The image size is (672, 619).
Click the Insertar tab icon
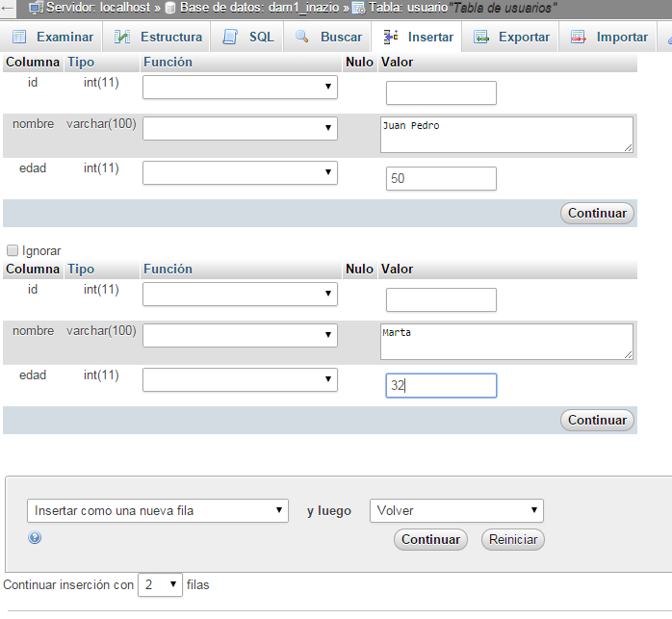tap(391, 37)
